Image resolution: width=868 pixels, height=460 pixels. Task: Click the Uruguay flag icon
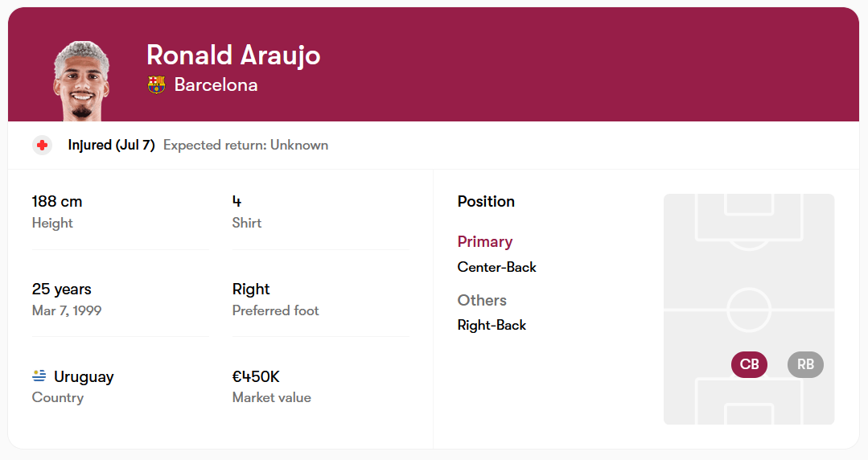pos(39,376)
